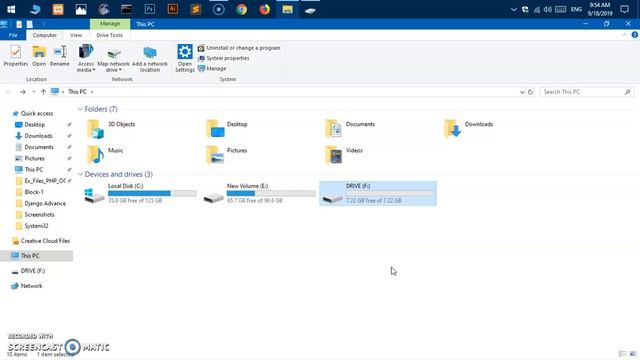The image size is (640, 360).
Task: Select the Manage contextual tab
Action: (110, 24)
